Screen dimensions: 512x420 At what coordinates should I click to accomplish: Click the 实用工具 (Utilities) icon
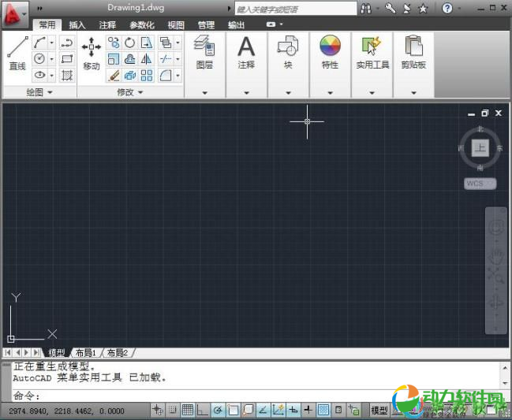(372, 52)
